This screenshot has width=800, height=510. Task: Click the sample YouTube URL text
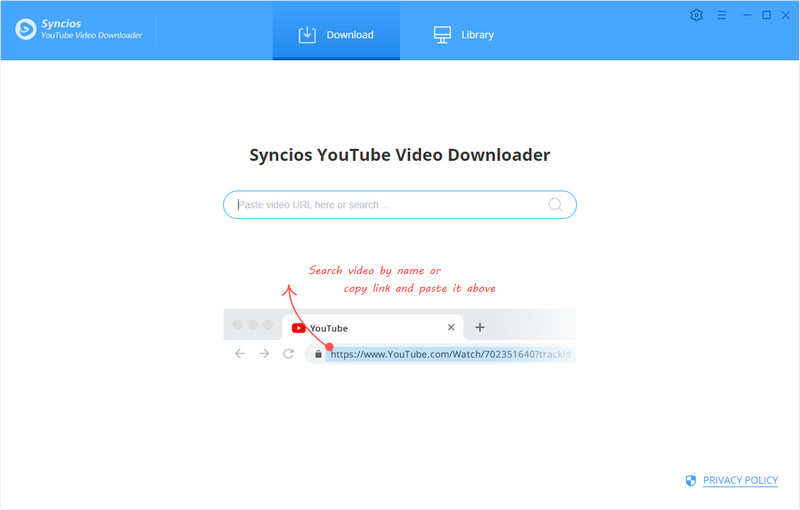point(450,354)
